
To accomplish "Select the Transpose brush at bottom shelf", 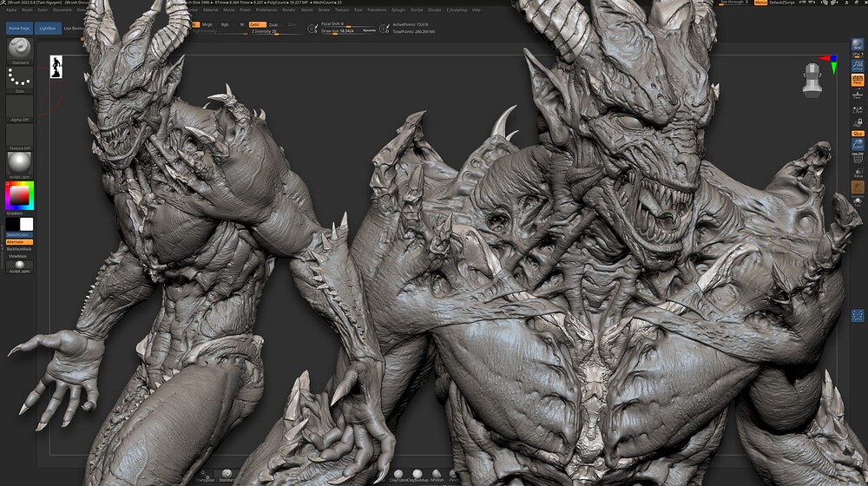I will [205, 476].
